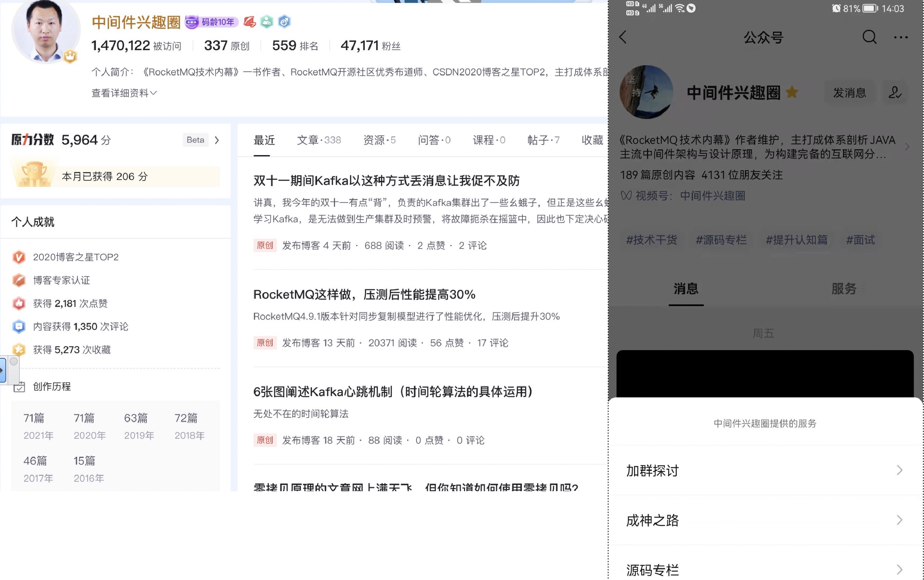Image resolution: width=924 pixels, height=580 pixels.
Task: Click the 2020博客之星TOP2 medal icon
Action: (19, 257)
